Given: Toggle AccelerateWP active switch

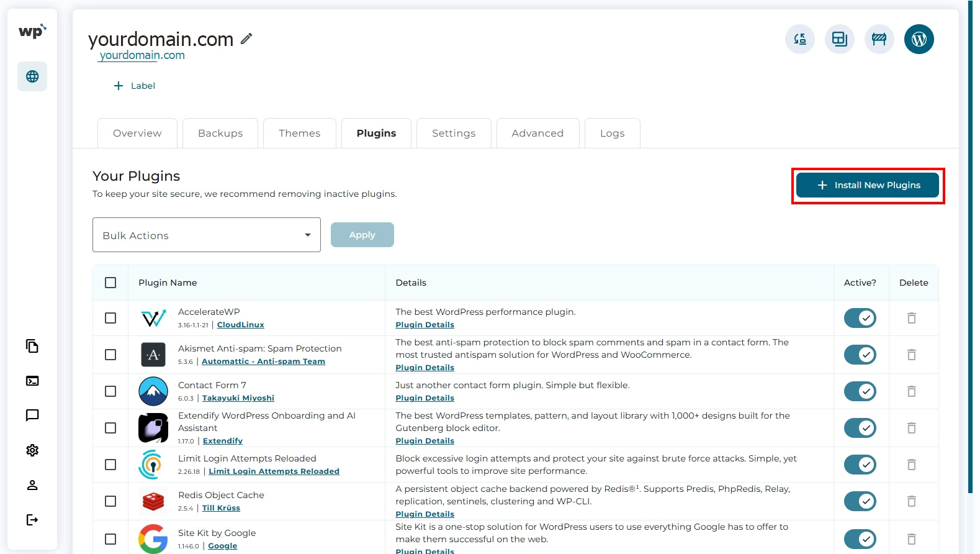Looking at the screenshot, I should coord(860,318).
